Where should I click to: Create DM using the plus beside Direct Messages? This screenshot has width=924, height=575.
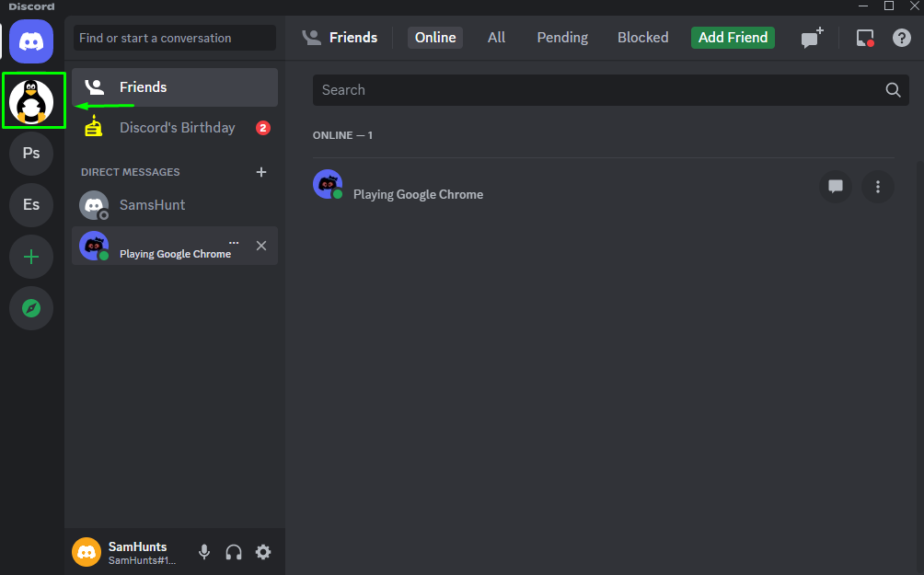(261, 172)
